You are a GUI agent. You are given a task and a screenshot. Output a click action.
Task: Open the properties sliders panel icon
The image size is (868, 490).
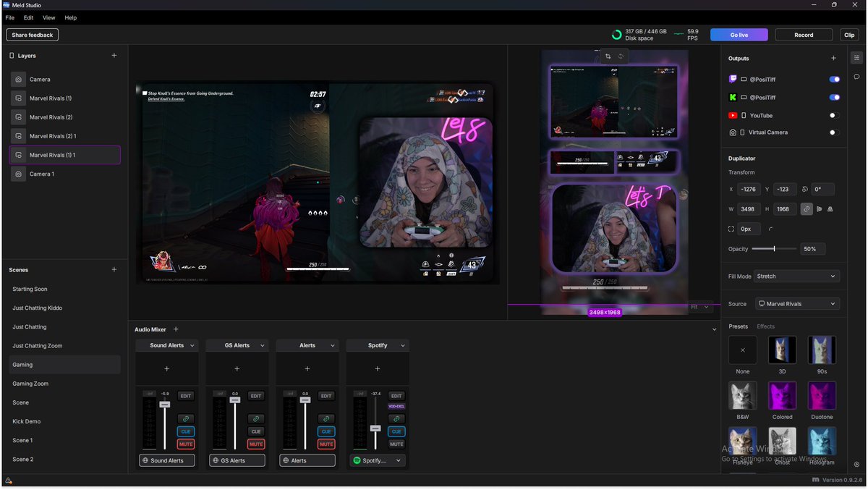tap(856, 58)
